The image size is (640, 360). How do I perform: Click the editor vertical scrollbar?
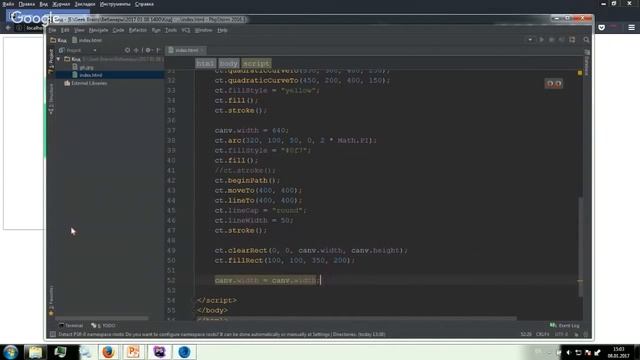(x=580, y=247)
